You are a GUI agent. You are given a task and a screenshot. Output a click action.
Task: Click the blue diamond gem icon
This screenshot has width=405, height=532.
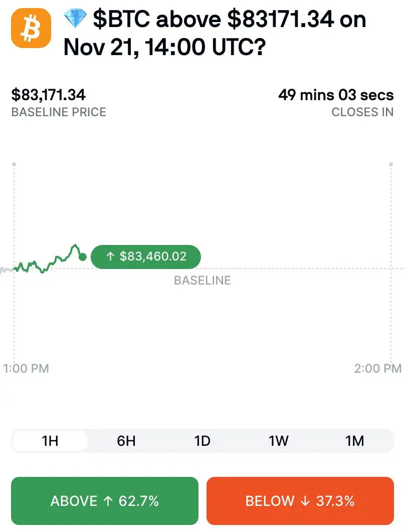75,19
